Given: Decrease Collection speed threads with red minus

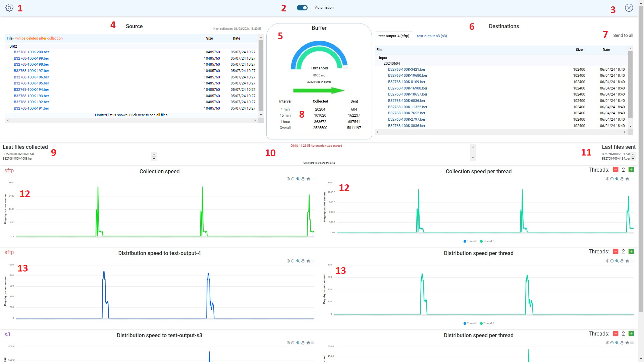Looking at the screenshot, I should [615, 170].
